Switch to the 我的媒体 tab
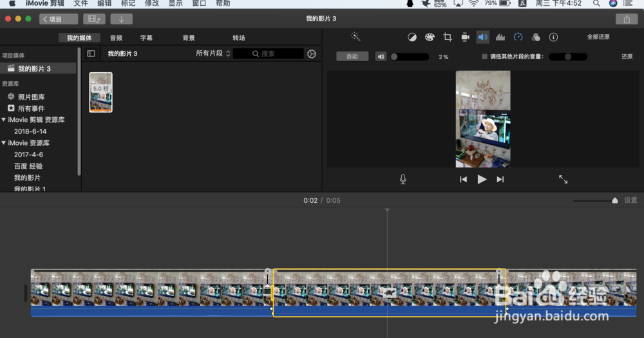This screenshot has width=644, height=338. [x=79, y=38]
